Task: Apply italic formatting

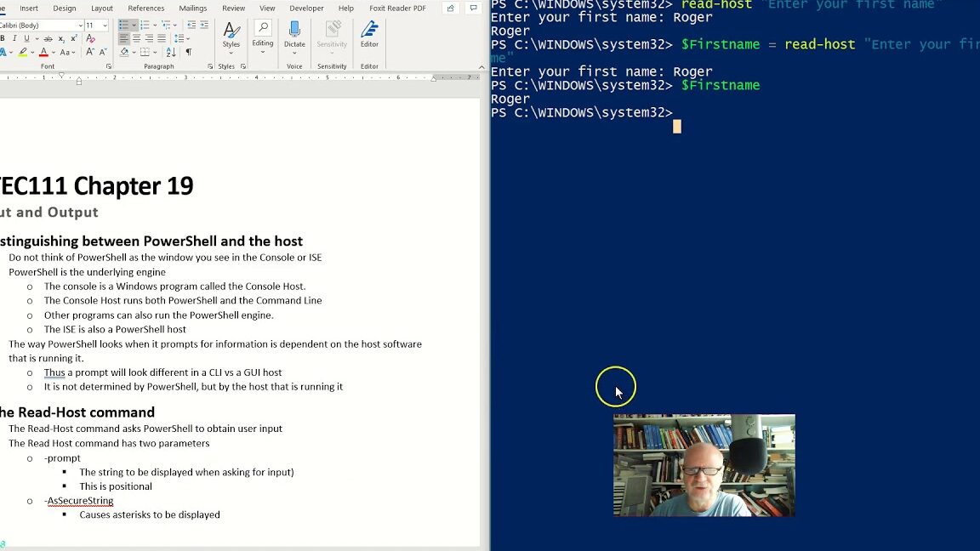Action: (x=14, y=38)
